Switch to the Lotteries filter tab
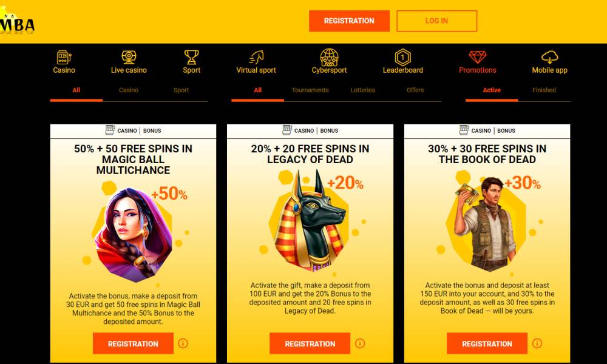 click(x=363, y=90)
